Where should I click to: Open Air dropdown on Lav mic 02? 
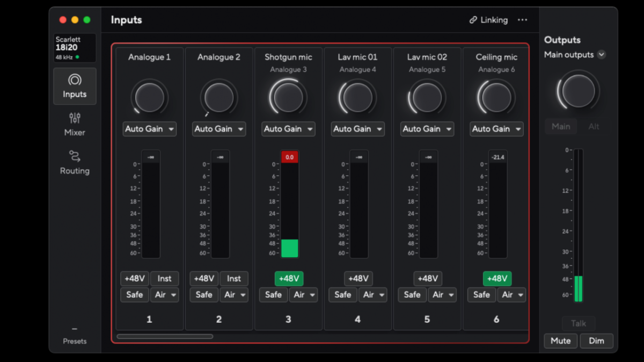coord(442,294)
